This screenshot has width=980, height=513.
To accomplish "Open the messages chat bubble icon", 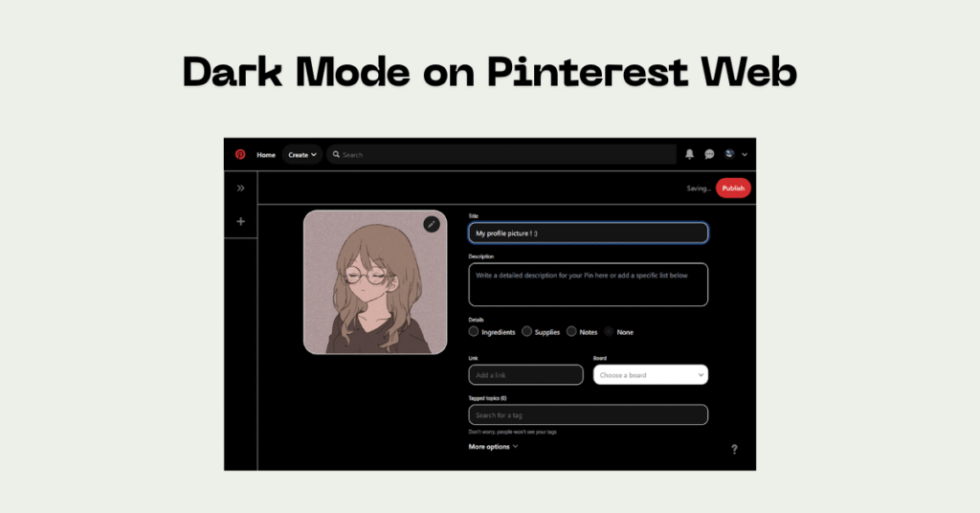I will (709, 154).
